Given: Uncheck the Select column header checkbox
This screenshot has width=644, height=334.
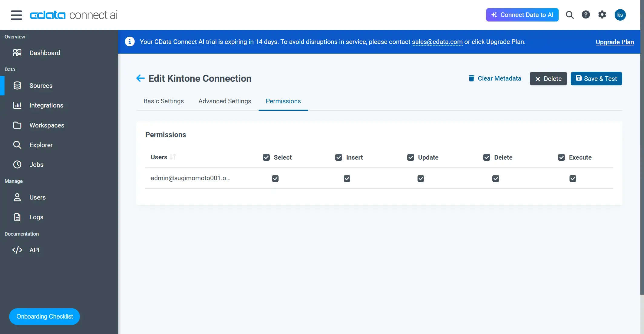Looking at the screenshot, I should 266,157.
